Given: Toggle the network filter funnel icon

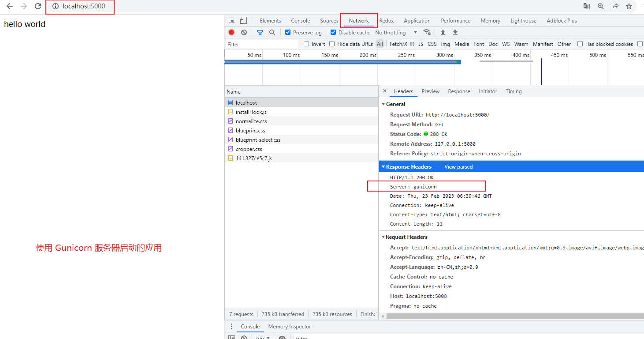Looking at the screenshot, I should (260, 32).
